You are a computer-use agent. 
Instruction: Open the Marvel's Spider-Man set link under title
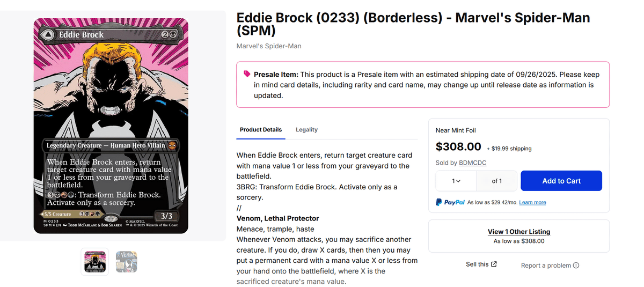coord(269,46)
